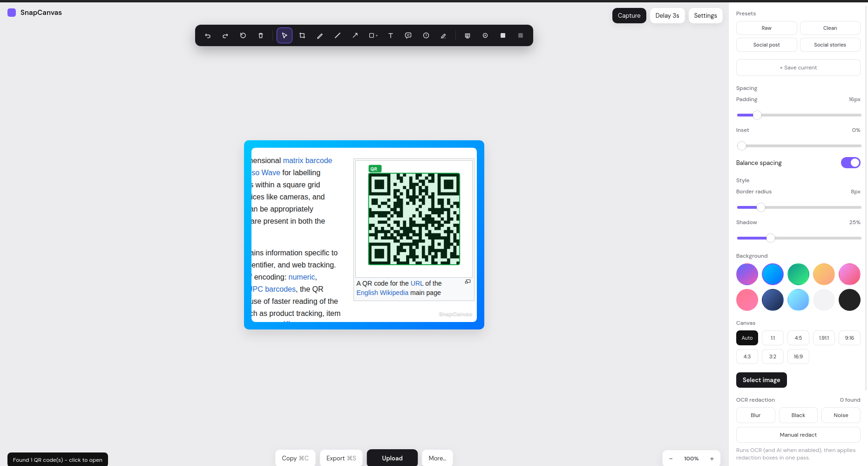Delete with the trash icon
The height and width of the screenshot is (466, 868).
point(261,35)
